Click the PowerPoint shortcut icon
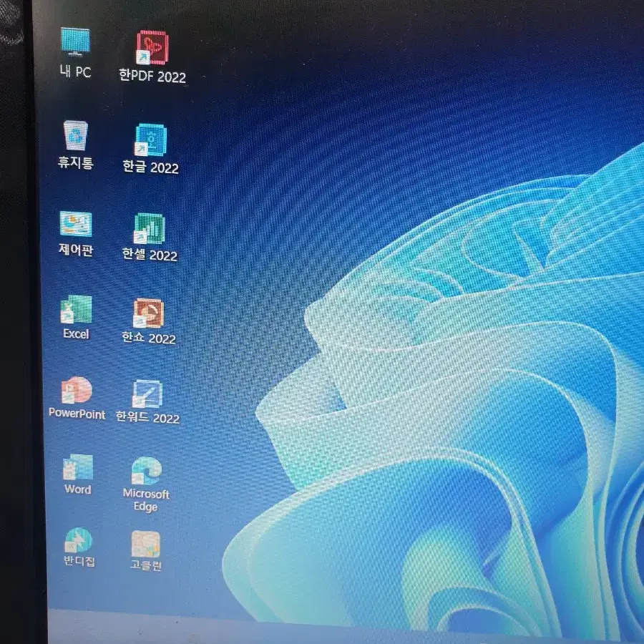This screenshot has width=644, height=644. (x=77, y=390)
